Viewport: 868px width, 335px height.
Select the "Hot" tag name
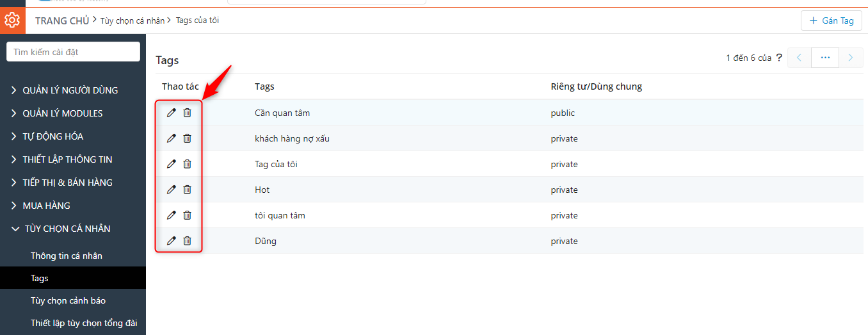click(x=262, y=190)
